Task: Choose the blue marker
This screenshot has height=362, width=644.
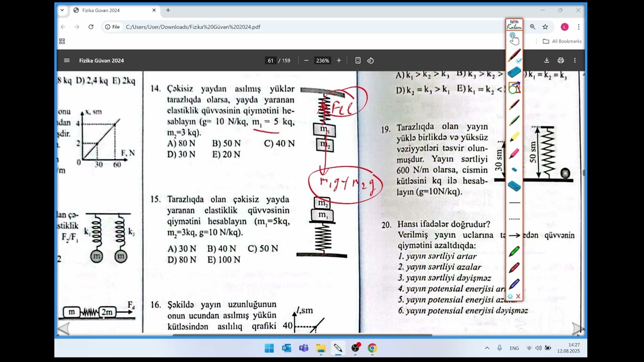Action: pyautogui.click(x=514, y=284)
